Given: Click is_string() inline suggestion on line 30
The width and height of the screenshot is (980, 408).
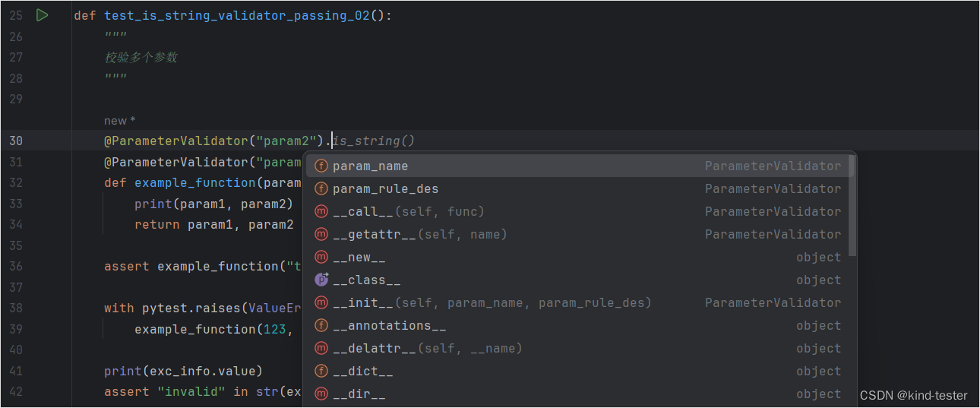Looking at the screenshot, I should coord(374,141).
